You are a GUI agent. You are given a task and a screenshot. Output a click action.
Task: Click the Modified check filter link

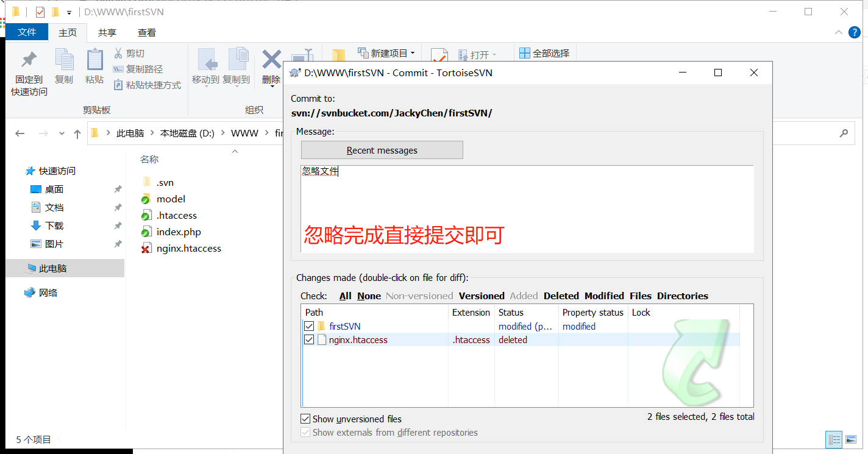pyautogui.click(x=604, y=296)
